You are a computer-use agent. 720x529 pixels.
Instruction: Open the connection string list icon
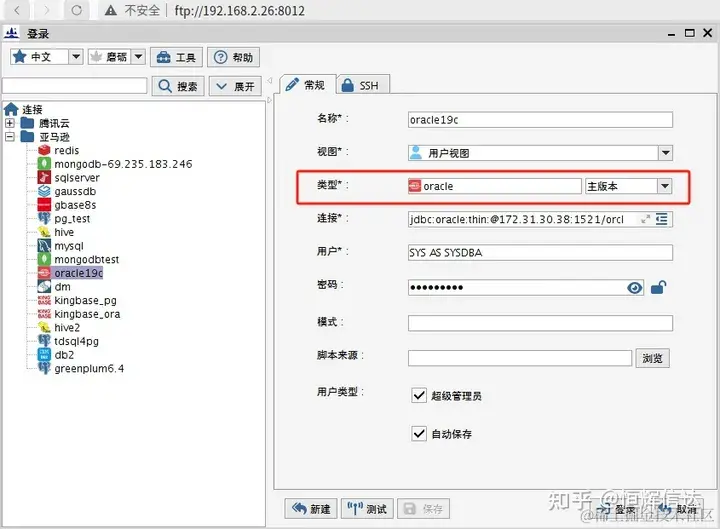pos(661,219)
